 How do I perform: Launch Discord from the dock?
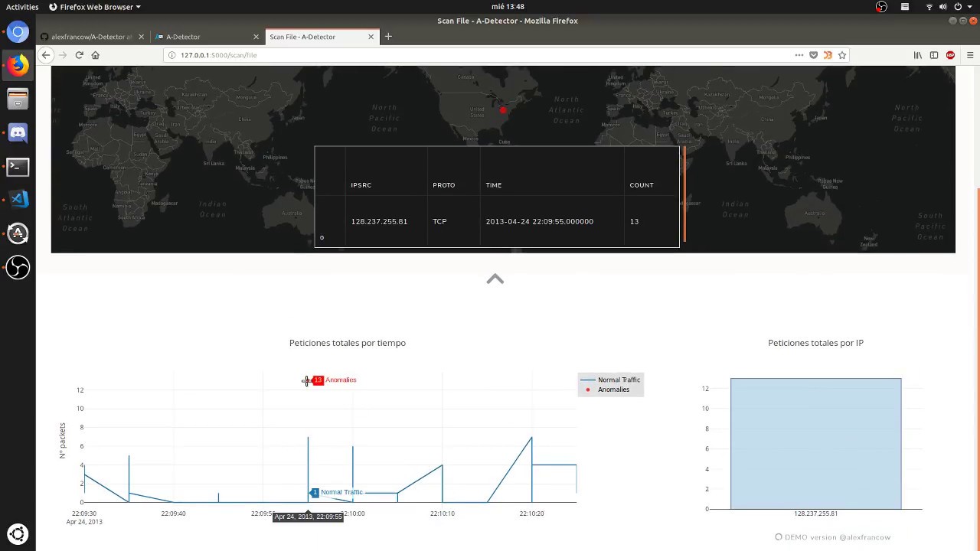click(18, 133)
